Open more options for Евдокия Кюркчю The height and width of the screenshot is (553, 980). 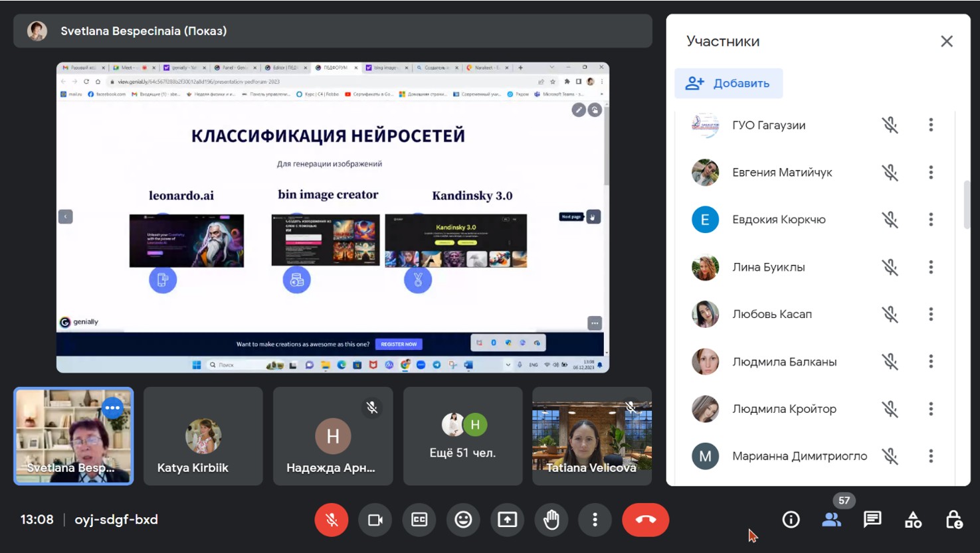tap(931, 220)
